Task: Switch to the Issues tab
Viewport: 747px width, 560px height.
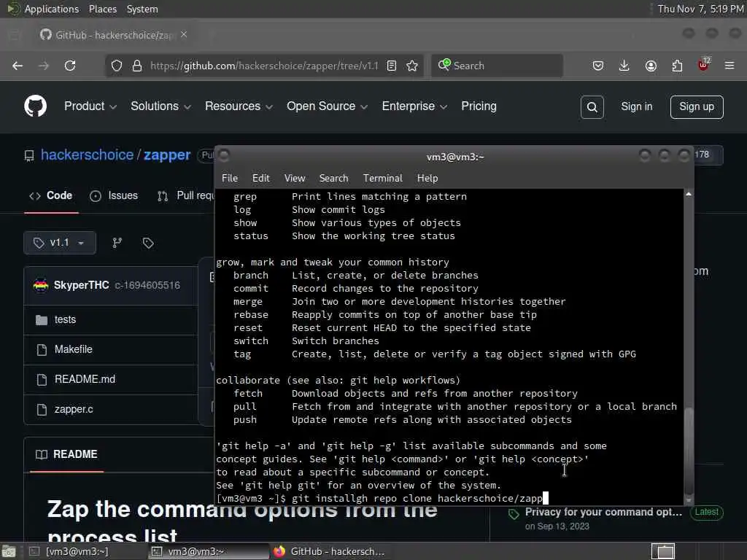Action: coord(114,195)
